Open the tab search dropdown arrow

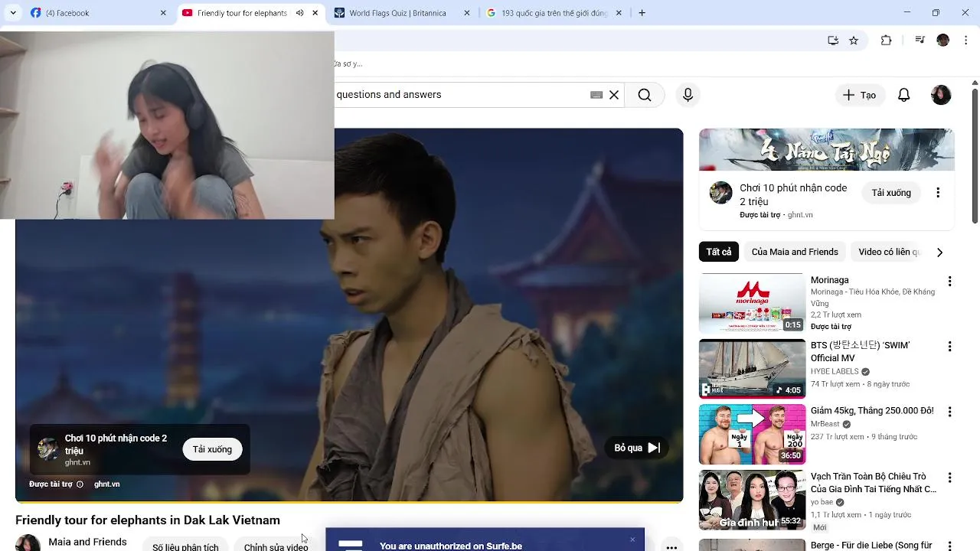pos(13,13)
